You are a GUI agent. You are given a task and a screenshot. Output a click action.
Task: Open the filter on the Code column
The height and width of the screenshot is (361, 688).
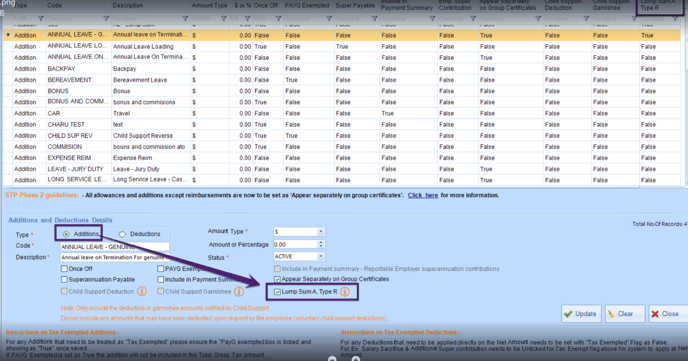(x=106, y=18)
